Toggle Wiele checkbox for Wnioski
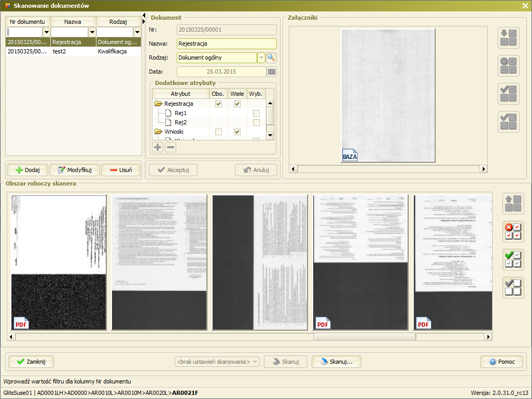Screen dimensions: 532x399 click(x=237, y=132)
